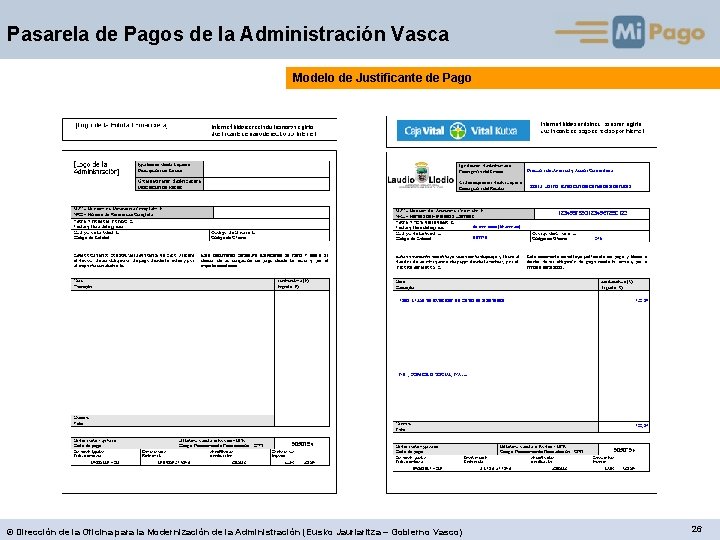
Task: Click the blue payer name in the filled receipt
Action: pyautogui.click(x=433, y=375)
